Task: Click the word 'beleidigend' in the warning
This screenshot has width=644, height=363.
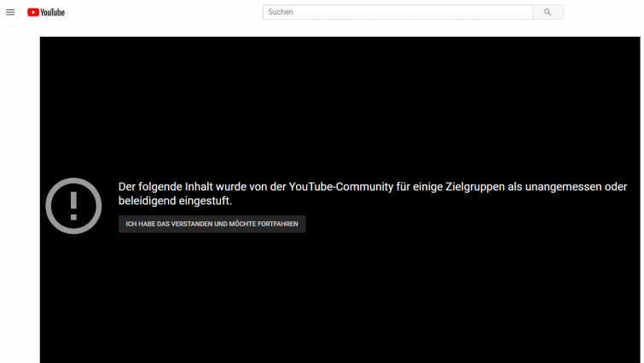Action: [x=149, y=202]
